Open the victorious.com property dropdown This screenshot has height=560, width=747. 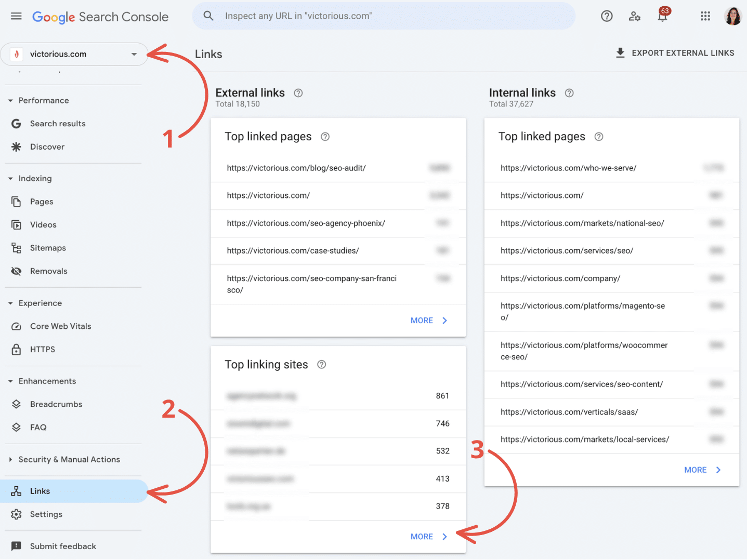pos(74,54)
